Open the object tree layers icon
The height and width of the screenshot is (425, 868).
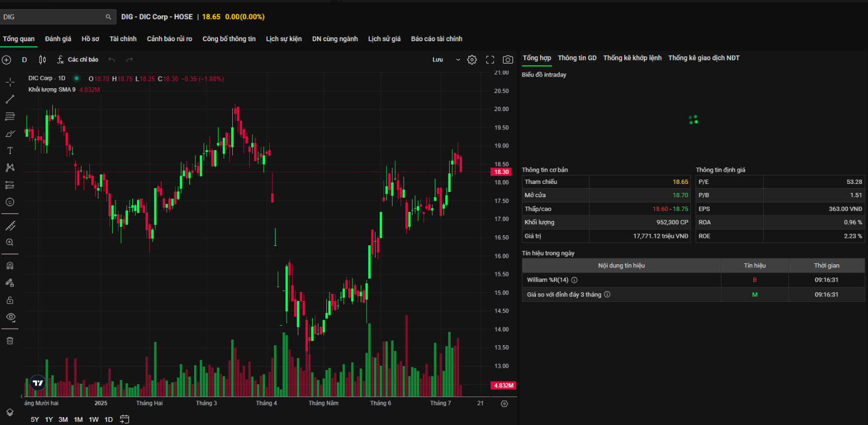click(x=10, y=412)
